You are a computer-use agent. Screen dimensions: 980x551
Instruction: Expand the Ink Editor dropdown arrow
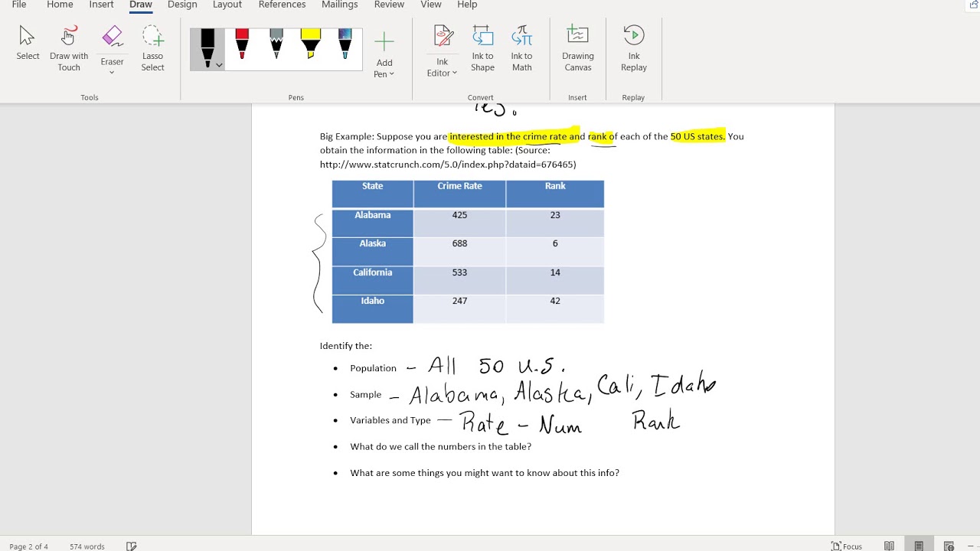pyautogui.click(x=454, y=73)
